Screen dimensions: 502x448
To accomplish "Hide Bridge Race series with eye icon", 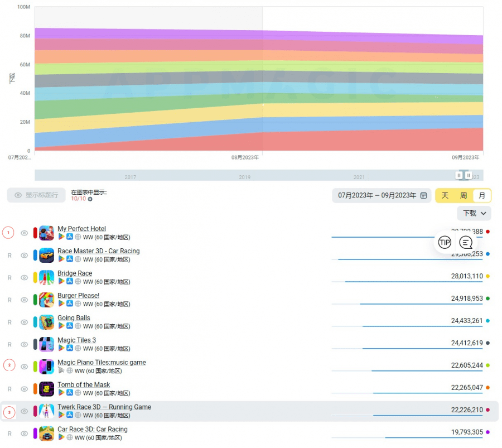I will 25,277.
